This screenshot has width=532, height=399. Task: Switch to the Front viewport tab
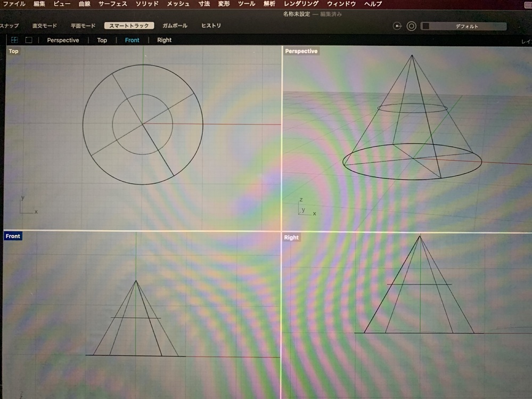coord(132,40)
